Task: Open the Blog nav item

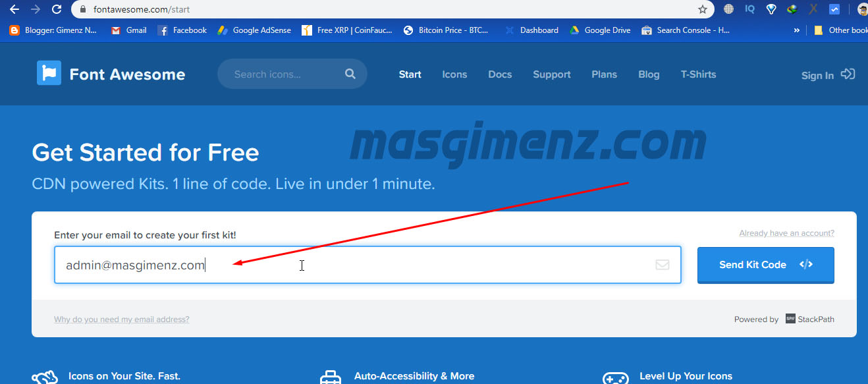Action: 649,74
